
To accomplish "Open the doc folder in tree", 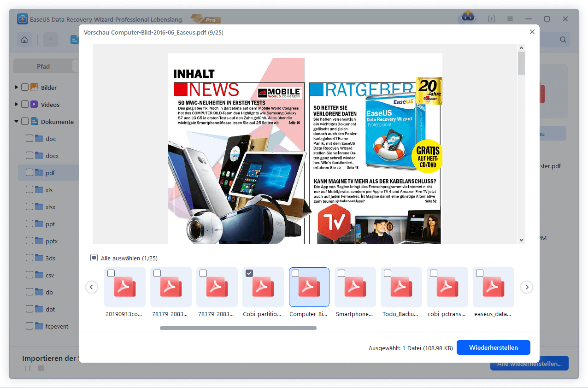I will tap(51, 139).
